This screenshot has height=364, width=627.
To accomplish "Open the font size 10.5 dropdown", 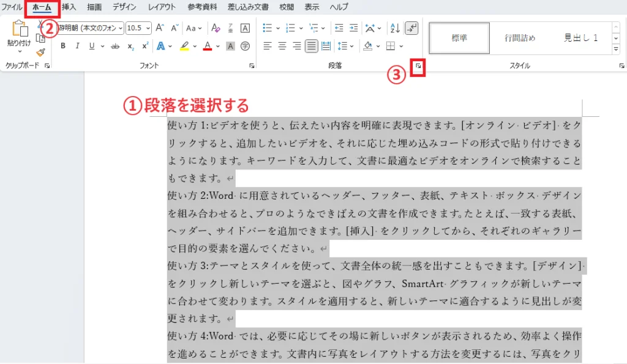I will point(148,28).
